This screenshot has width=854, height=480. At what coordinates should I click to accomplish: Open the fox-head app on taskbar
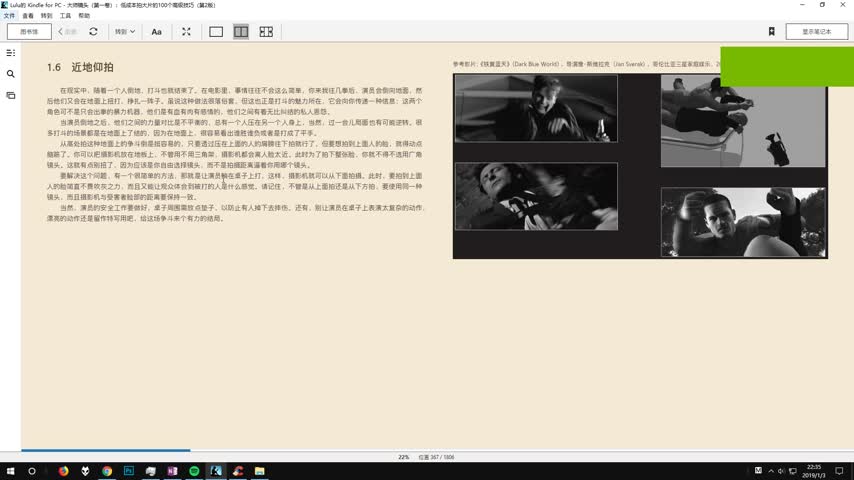(x=85, y=471)
